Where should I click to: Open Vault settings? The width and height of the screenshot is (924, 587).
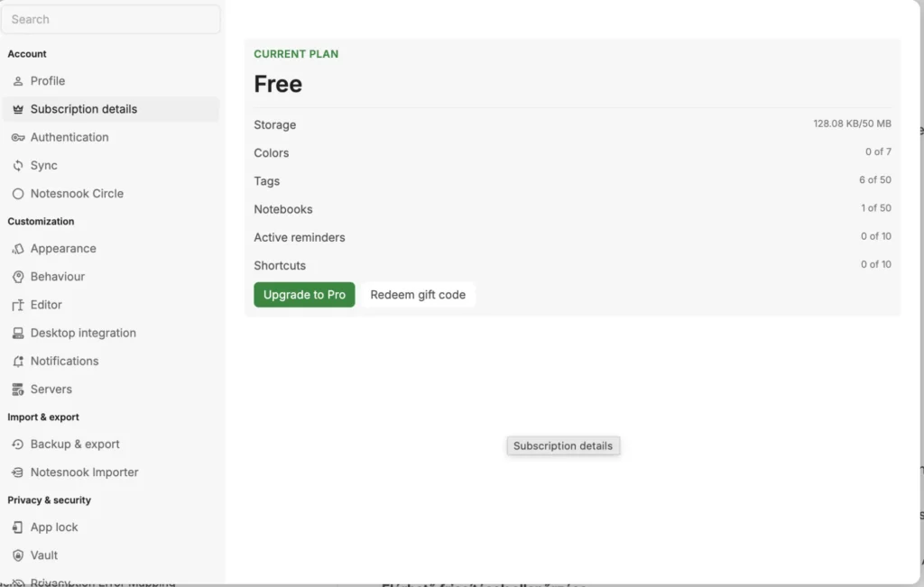[111, 555]
